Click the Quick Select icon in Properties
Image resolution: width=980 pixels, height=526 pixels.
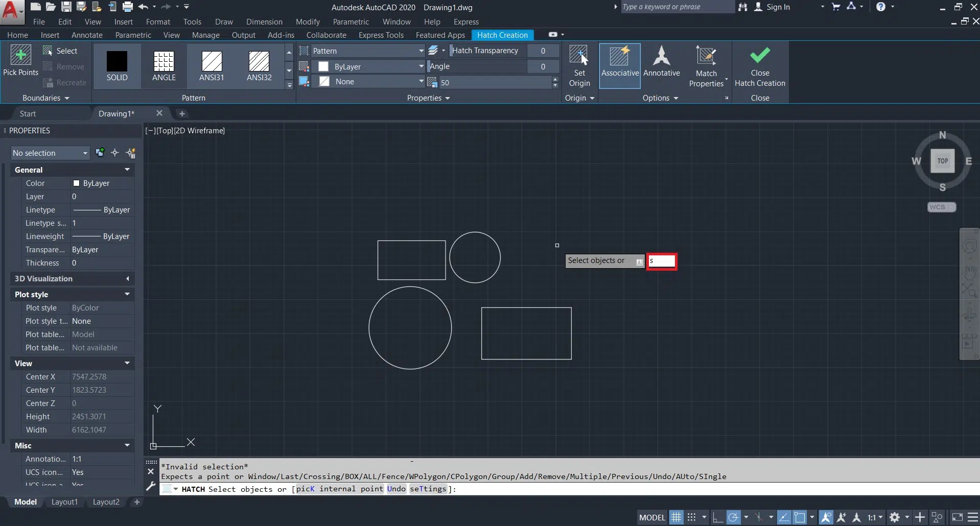(x=131, y=153)
